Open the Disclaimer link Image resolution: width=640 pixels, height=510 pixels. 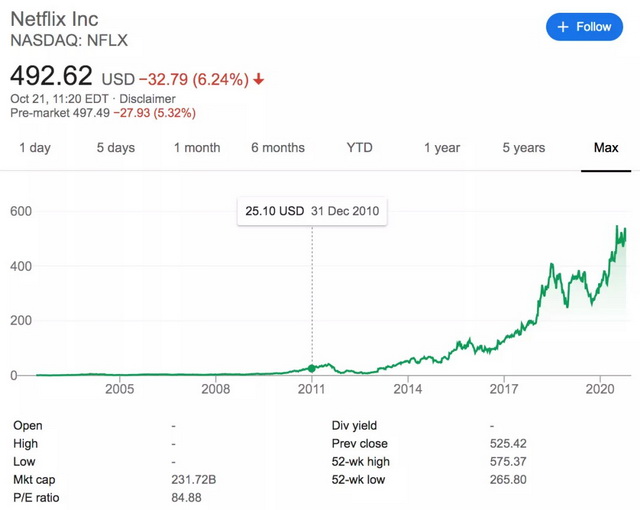click(x=148, y=99)
